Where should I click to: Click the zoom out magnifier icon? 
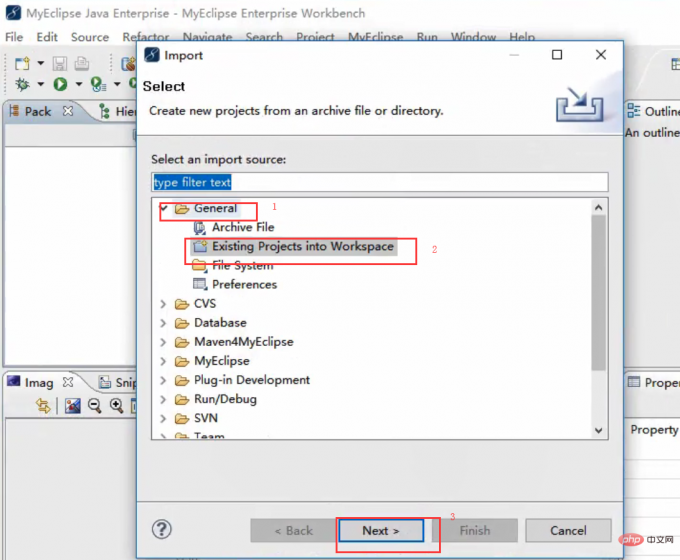(x=95, y=406)
